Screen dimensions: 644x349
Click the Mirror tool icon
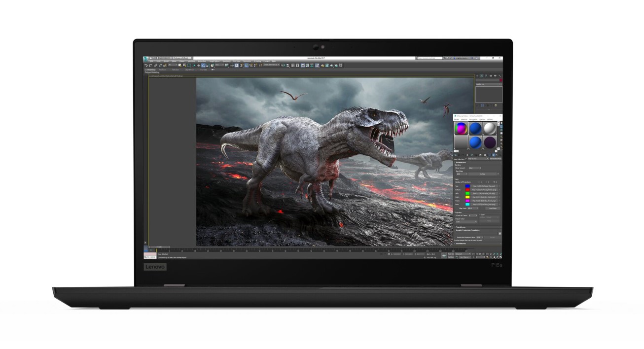tap(283, 65)
